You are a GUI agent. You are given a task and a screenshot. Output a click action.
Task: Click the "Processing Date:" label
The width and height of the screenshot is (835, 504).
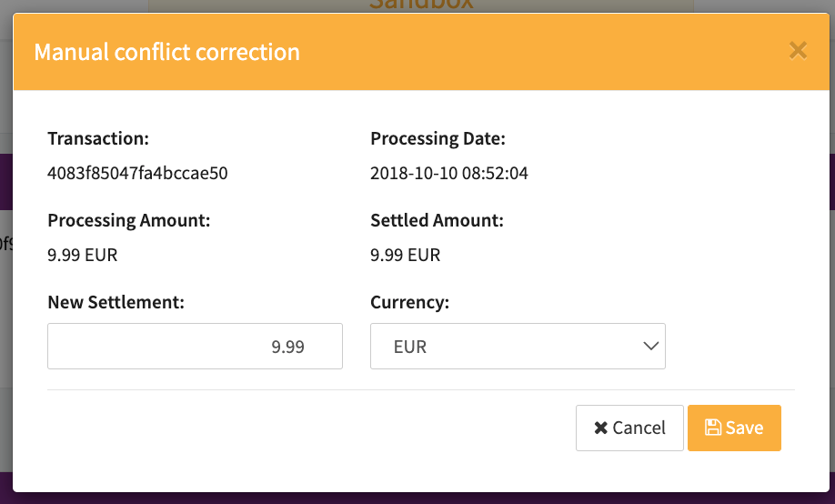coord(438,138)
